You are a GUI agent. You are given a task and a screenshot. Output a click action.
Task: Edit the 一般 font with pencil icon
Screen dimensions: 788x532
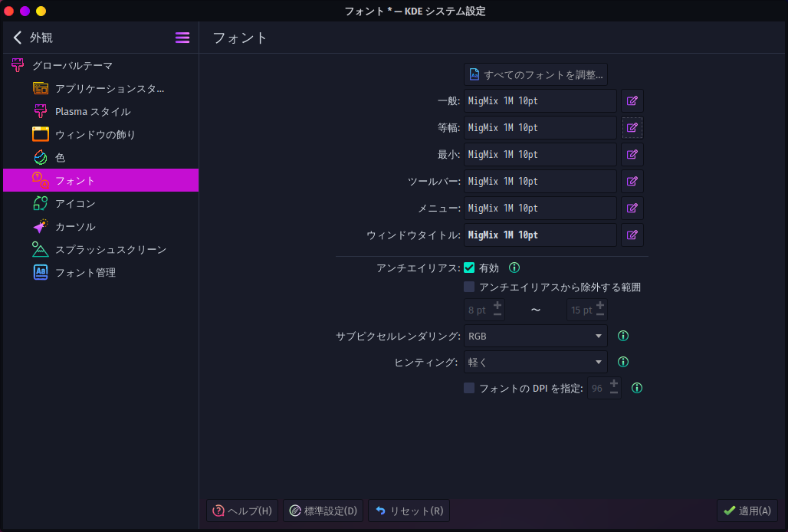tap(632, 101)
